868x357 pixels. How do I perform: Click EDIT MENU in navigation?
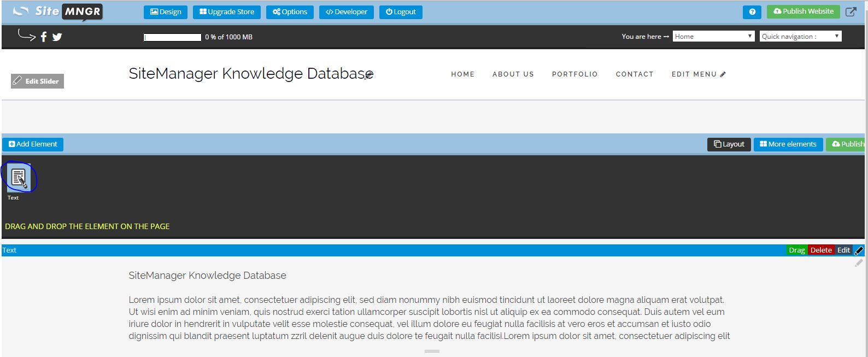[699, 74]
